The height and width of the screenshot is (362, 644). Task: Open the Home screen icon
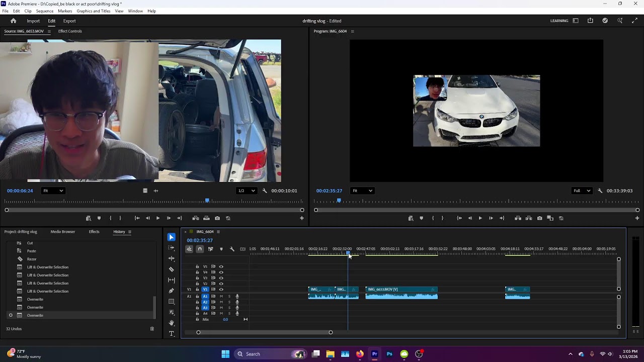click(14, 21)
